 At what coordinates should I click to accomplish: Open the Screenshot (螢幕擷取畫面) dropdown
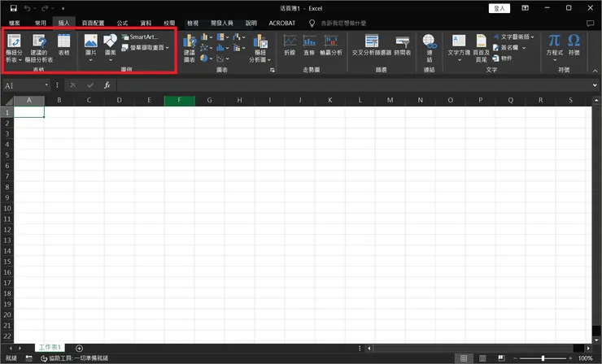pyautogui.click(x=145, y=48)
